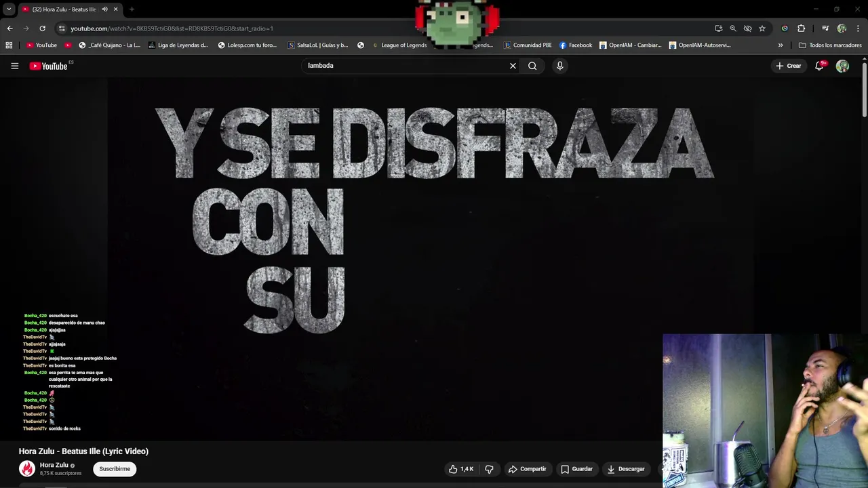
Task: Open the zoom magnifier in address bar
Action: pyautogui.click(x=733, y=28)
